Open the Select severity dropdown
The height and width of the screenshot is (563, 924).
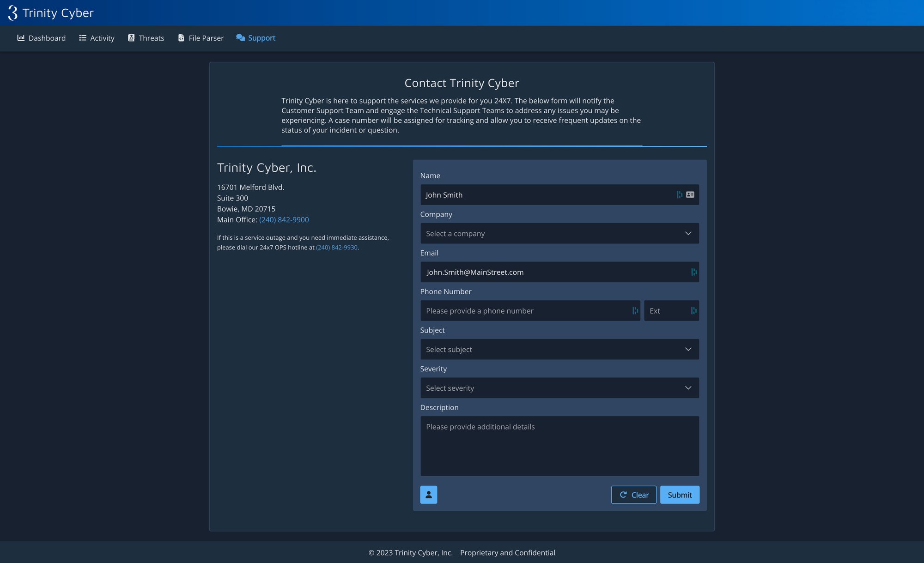(x=559, y=388)
